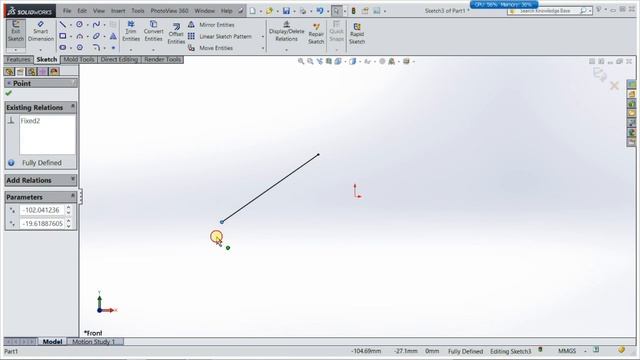Screen dimensions: 640x360
Task: Open the Line tool dropdown arrow
Action: [70, 25]
